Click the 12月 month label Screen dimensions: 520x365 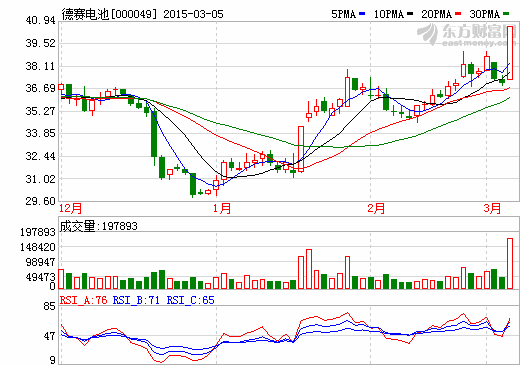(70, 208)
